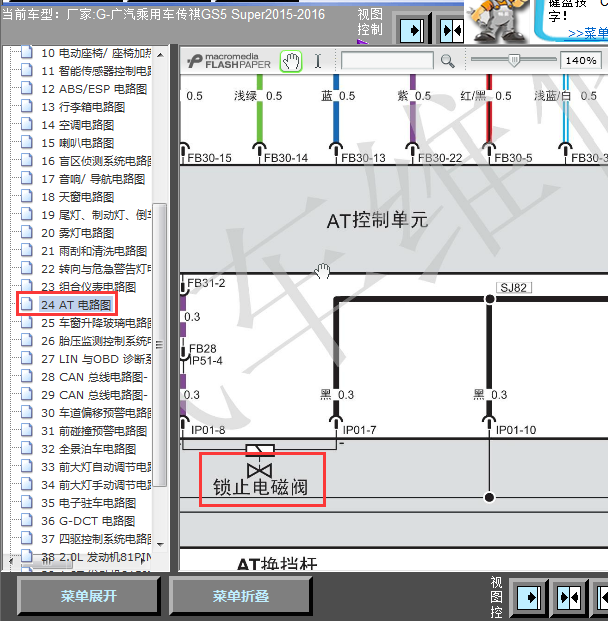Open tree item 11 智能传感器控制
The height and width of the screenshot is (621, 608).
click(96, 71)
